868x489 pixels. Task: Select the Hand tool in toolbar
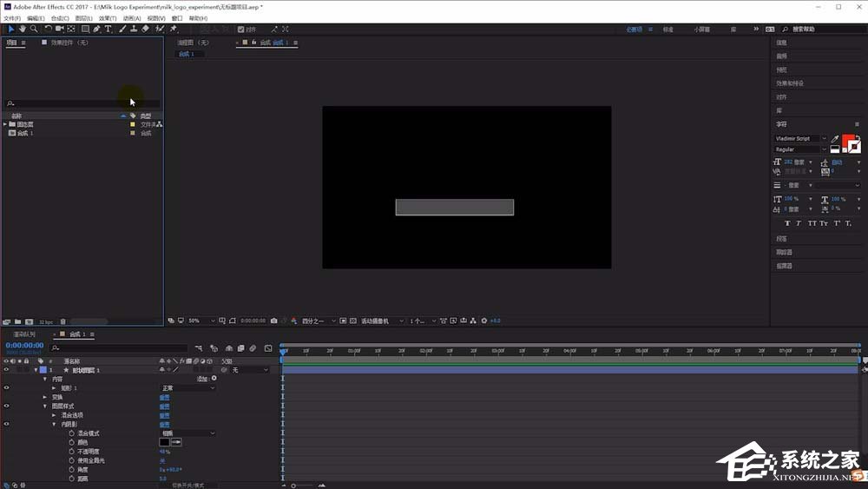(22, 29)
